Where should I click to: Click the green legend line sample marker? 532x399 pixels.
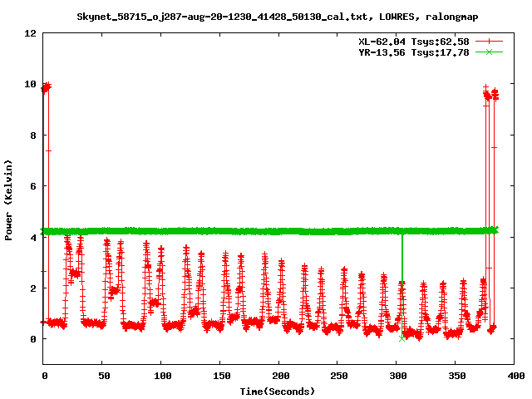[489, 52]
